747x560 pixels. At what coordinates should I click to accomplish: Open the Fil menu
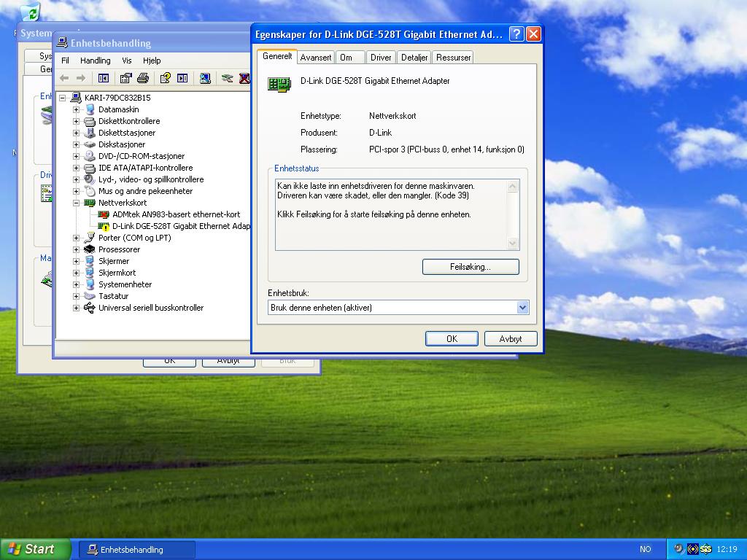tap(65, 61)
